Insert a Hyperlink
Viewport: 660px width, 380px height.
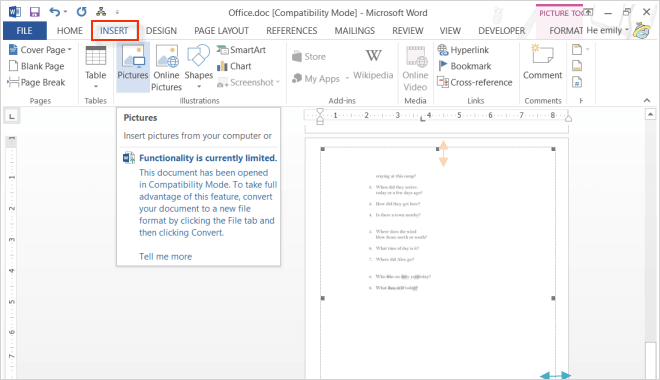click(463, 50)
